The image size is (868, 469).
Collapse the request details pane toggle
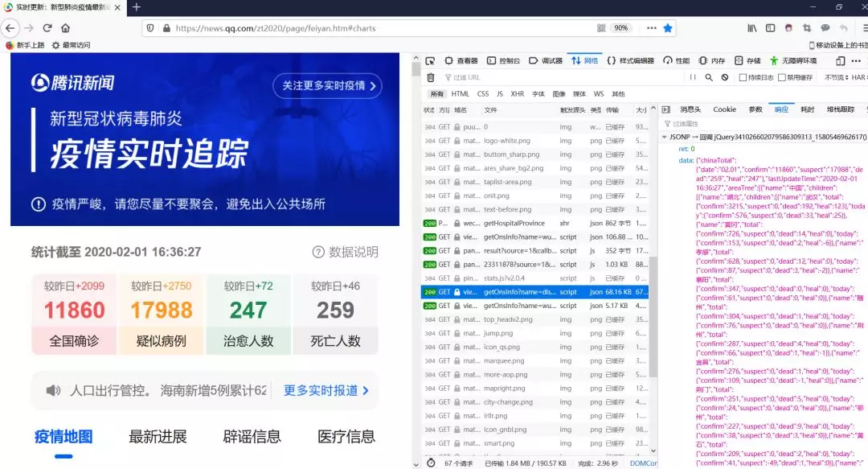pyautogui.click(x=666, y=109)
